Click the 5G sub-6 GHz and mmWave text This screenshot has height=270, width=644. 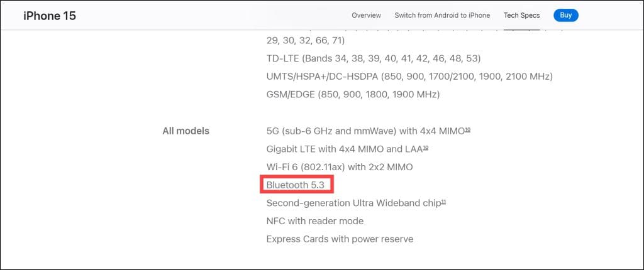[365, 131]
